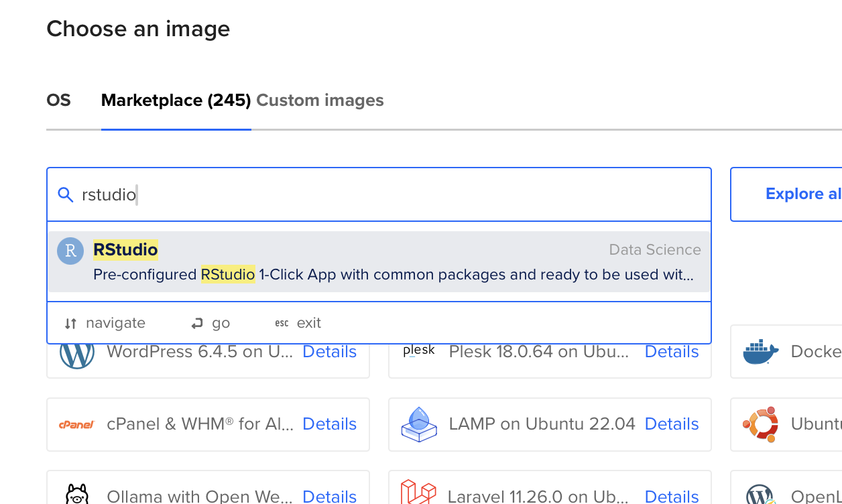Open Details for WordPress 6.4.5
842x504 pixels.
[329, 352]
